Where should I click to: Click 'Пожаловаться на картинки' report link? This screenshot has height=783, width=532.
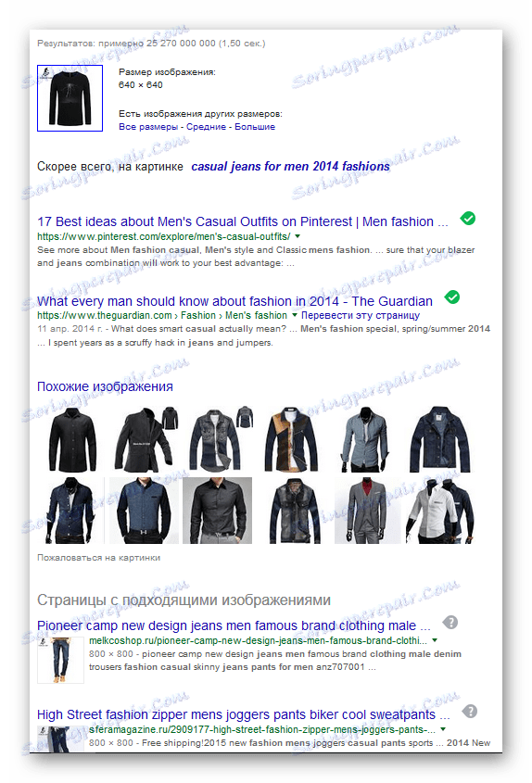click(x=99, y=557)
